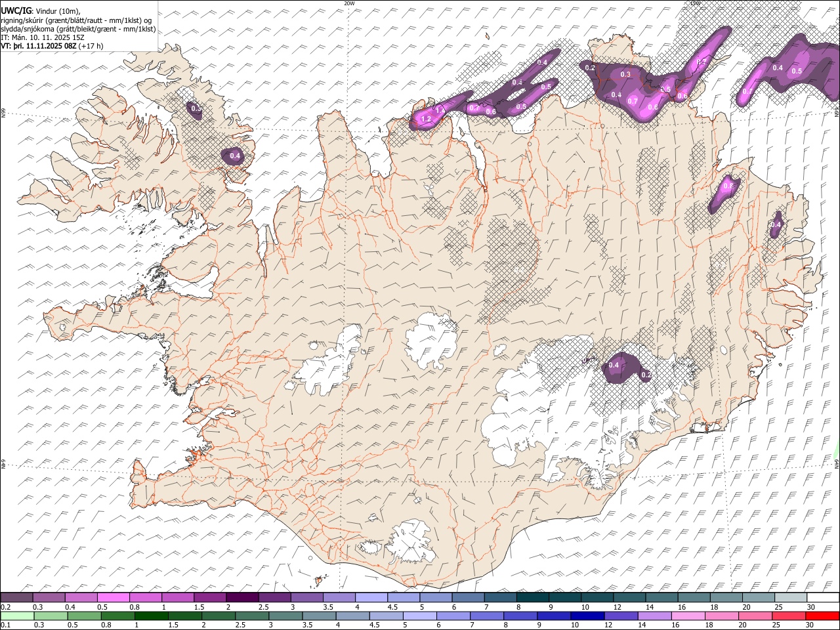Click the pale mint 0.1–0.3 legend swatch

(x=16, y=616)
